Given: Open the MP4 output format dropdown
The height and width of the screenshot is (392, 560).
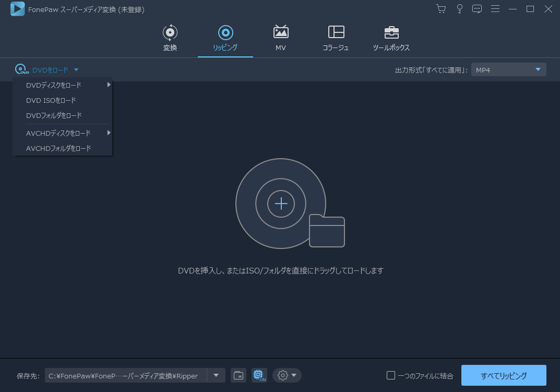Looking at the screenshot, I should [508, 69].
